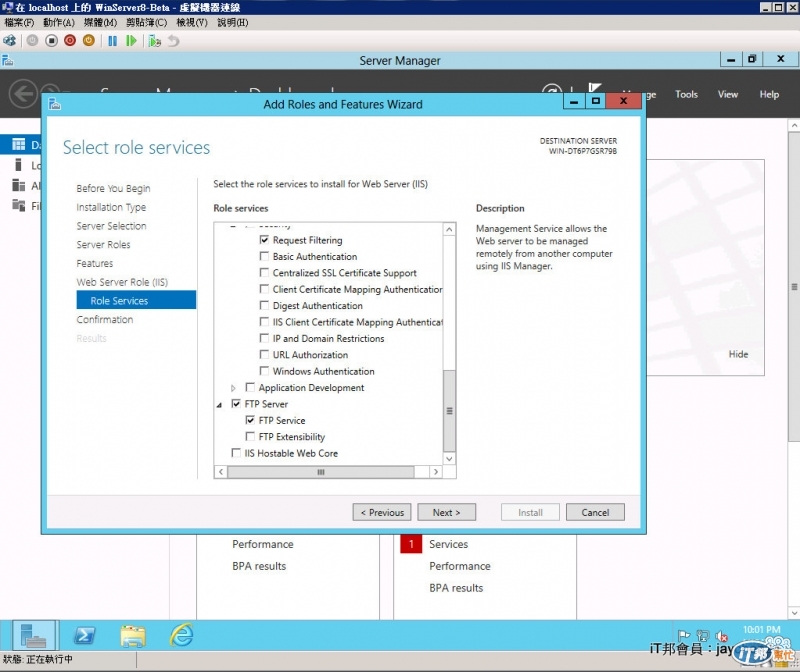Click the VM Snapshot icon

[155, 40]
